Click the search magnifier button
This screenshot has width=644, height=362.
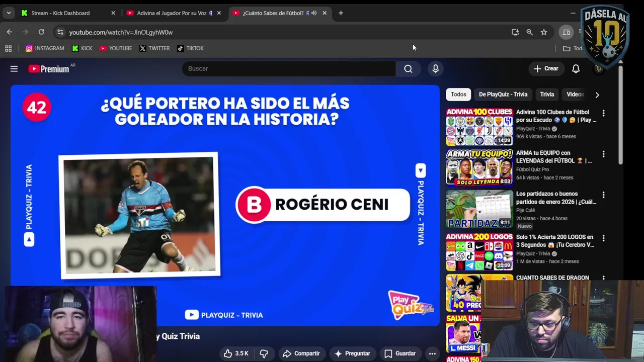(408, 69)
